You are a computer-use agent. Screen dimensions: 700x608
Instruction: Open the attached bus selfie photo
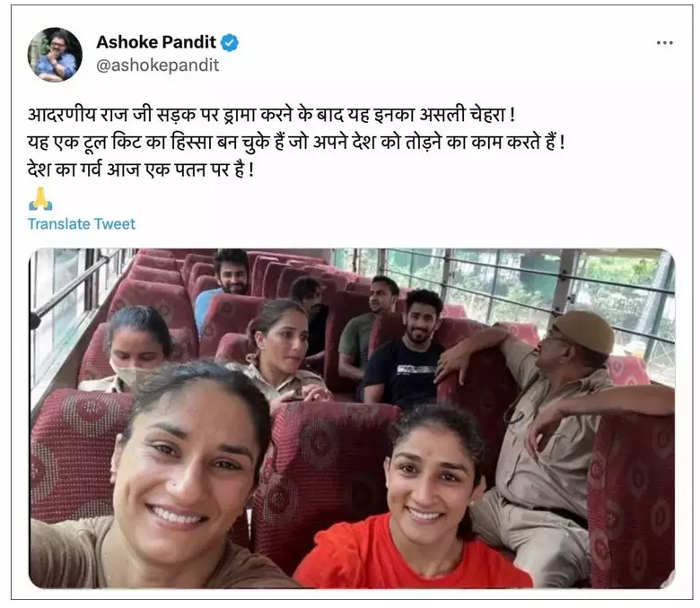point(352,418)
